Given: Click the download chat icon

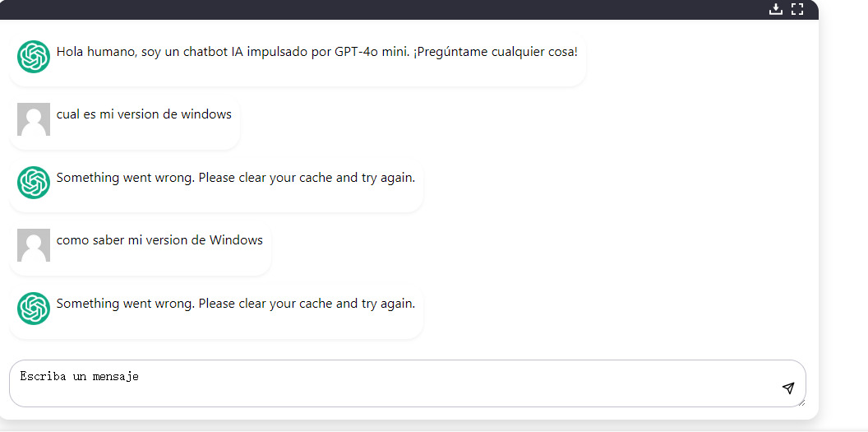Looking at the screenshot, I should (x=775, y=9).
